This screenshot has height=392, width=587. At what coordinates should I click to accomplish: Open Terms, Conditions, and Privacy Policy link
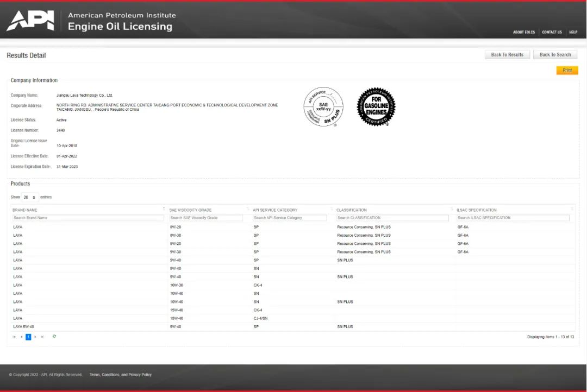click(121, 375)
